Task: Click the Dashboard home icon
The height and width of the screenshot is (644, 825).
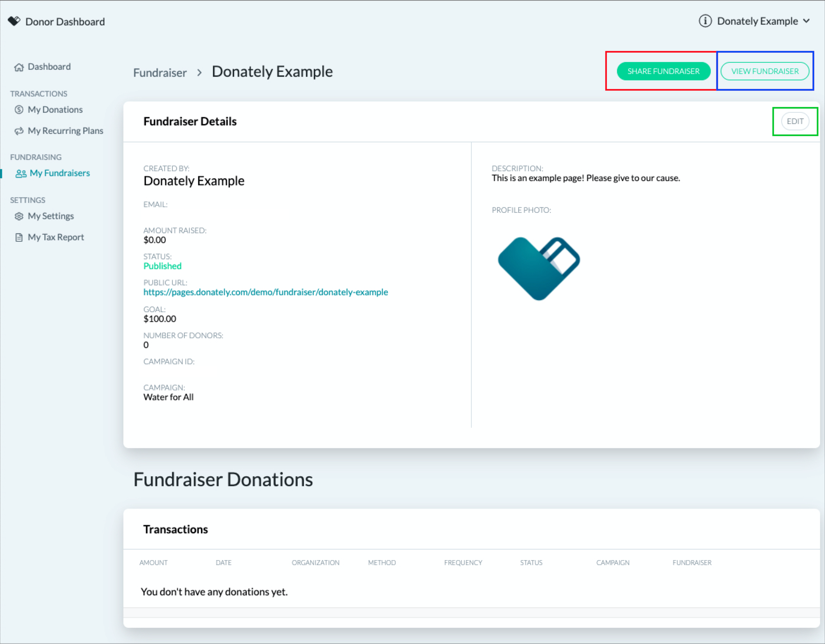Action: 19,67
